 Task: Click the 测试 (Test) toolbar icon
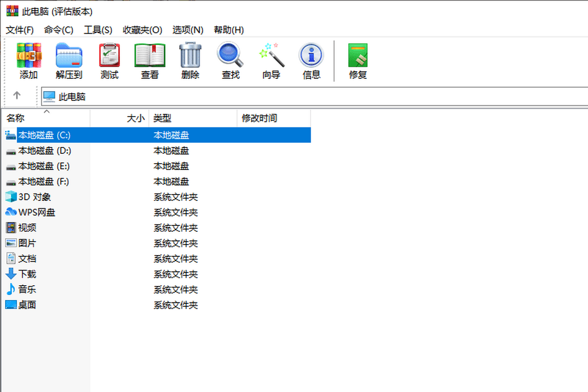pos(109,55)
